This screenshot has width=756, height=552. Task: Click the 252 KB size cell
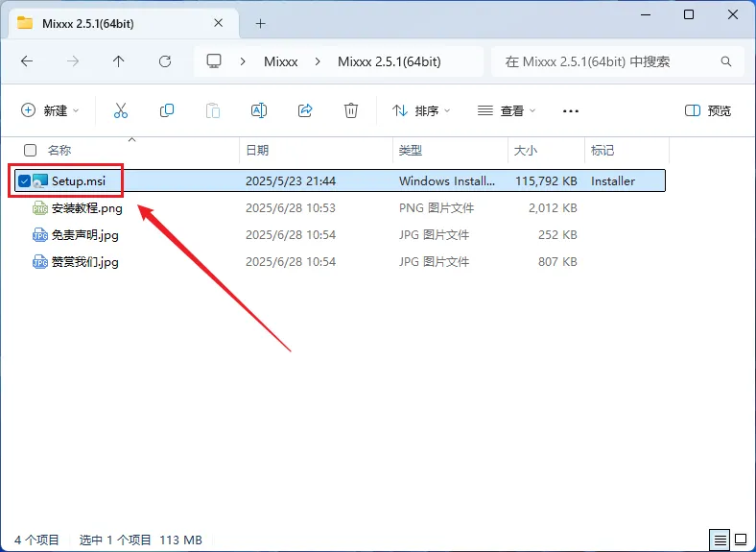pos(557,235)
